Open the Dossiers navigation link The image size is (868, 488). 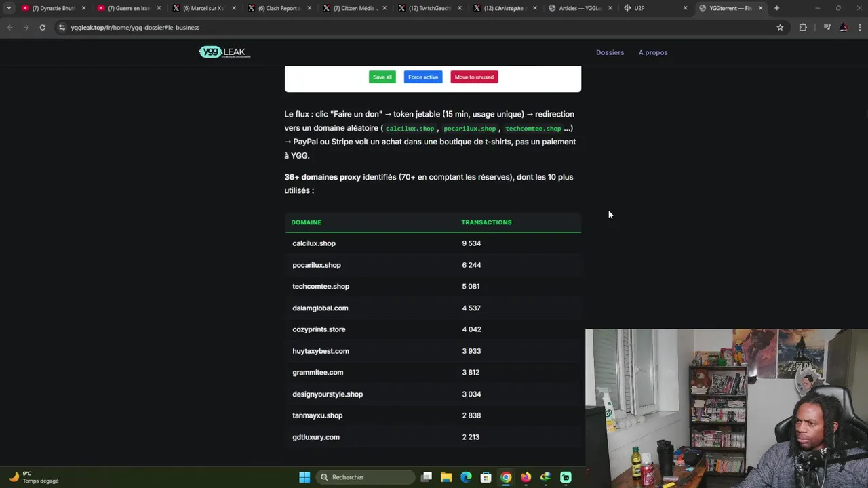pyautogui.click(x=610, y=52)
